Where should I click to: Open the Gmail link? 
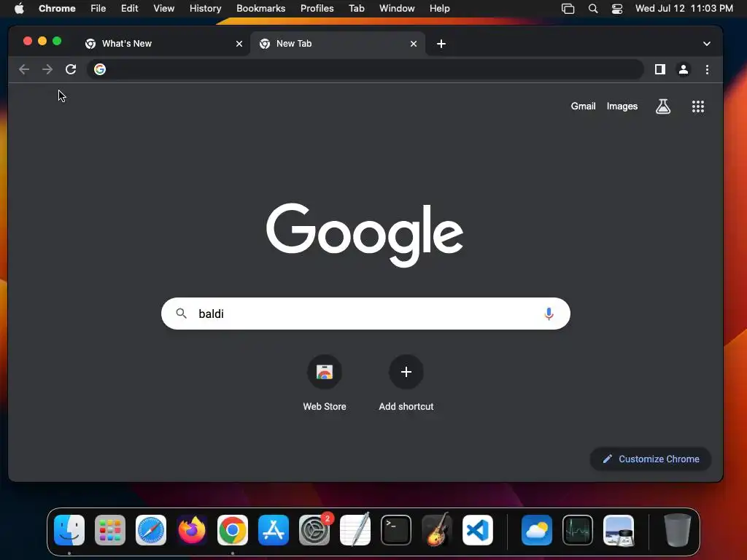point(583,106)
